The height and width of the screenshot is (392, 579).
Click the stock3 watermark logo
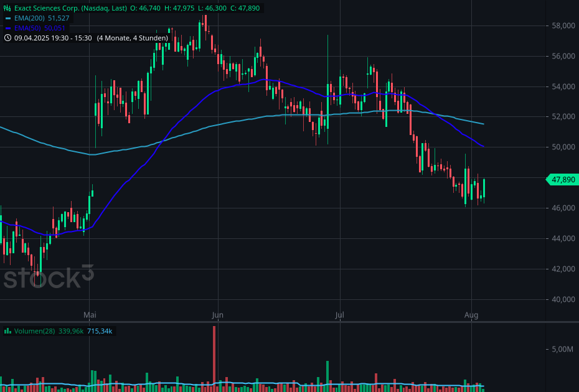pyautogui.click(x=49, y=278)
